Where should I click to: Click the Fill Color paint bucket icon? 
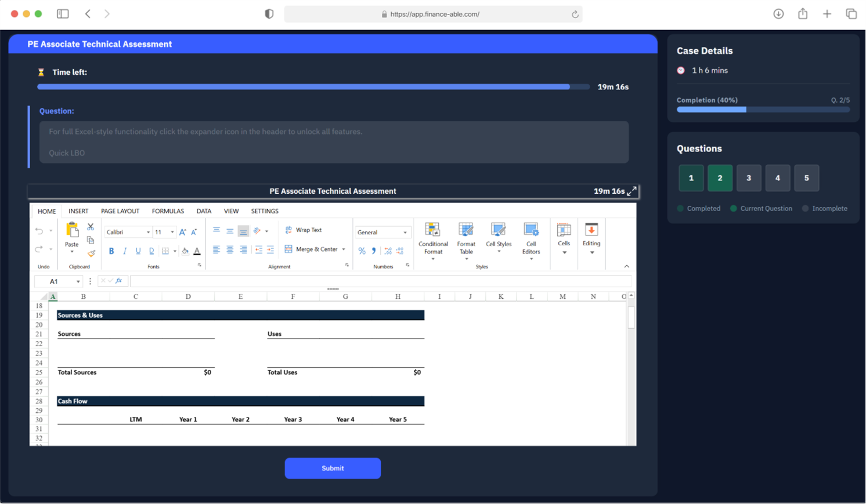(x=185, y=251)
